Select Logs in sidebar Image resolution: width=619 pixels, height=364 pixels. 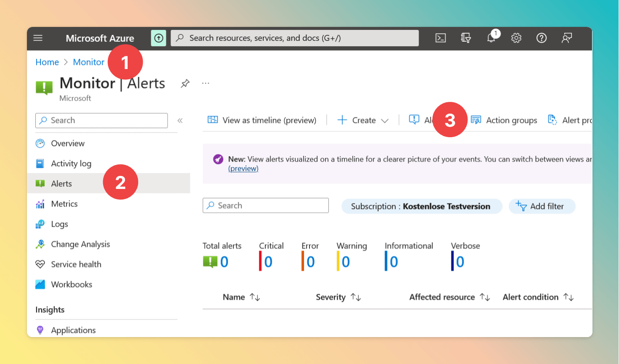(x=59, y=224)
